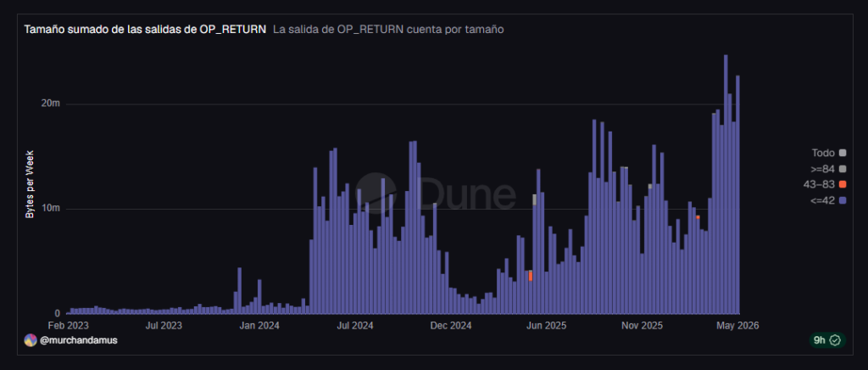The height and width of the screenshot is (370, 868).
Task: Click the Feb 2023 x-axis label
Action: pyautogui.click(x=68, y=326)
